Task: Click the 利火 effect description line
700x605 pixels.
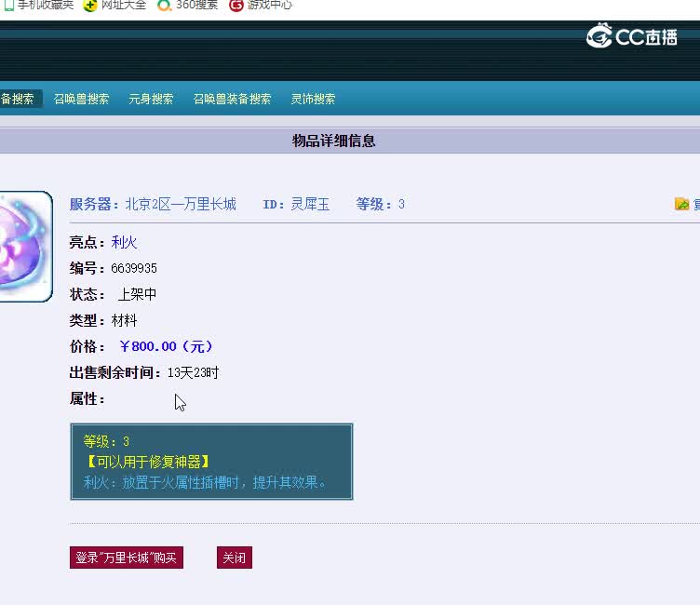Action: [205, 482]
